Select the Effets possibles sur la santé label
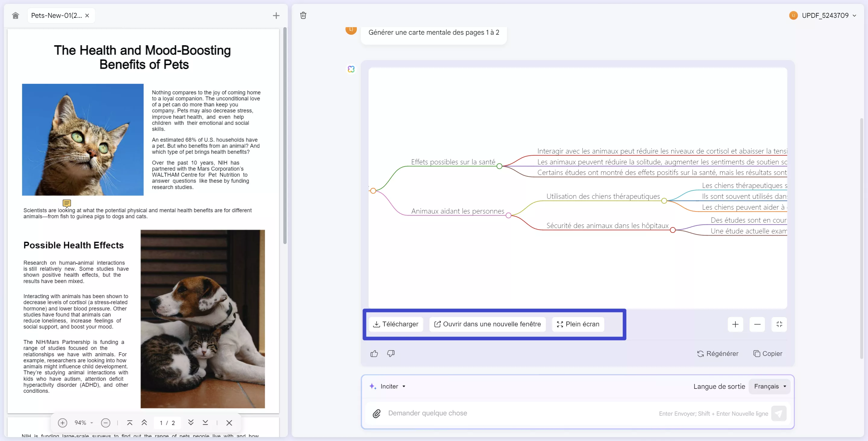The height and width of the screenshot is (441, 868). point(453,162)
